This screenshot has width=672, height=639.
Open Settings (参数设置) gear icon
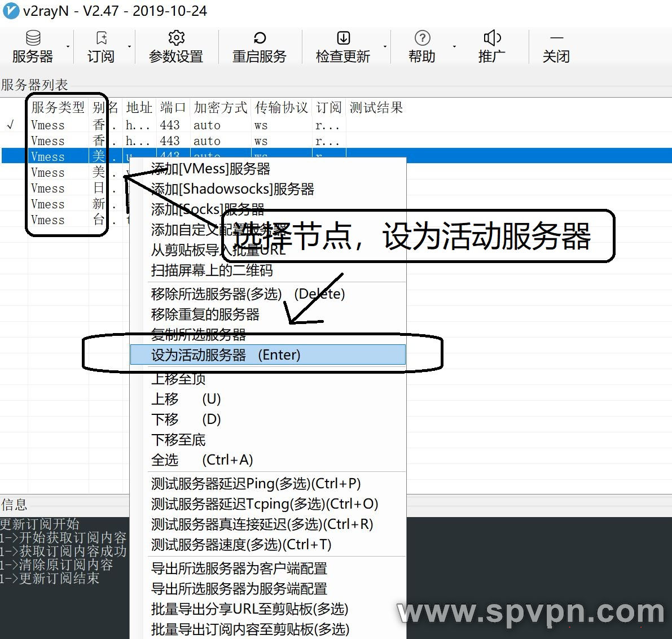(x=176, y=38)
